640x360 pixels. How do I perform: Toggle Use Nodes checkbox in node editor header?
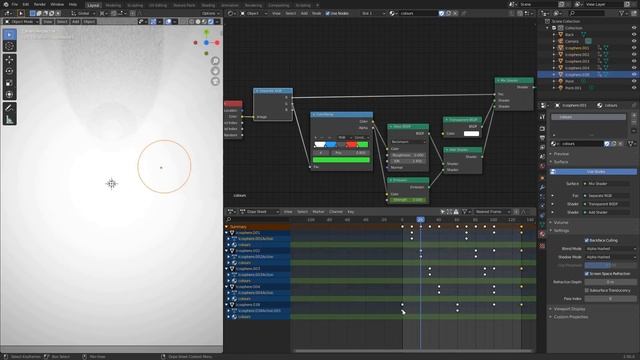327,13
